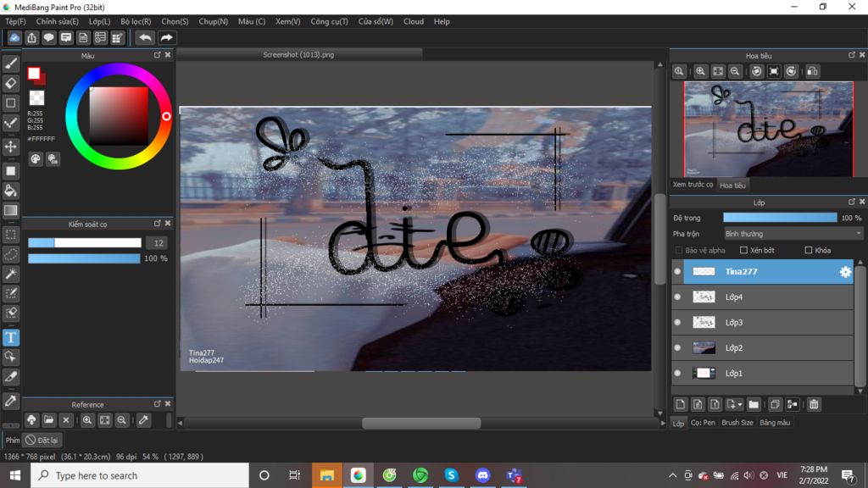
Task: Zoom out using the Hoa tiêu navigator
Action: point(735,71)
